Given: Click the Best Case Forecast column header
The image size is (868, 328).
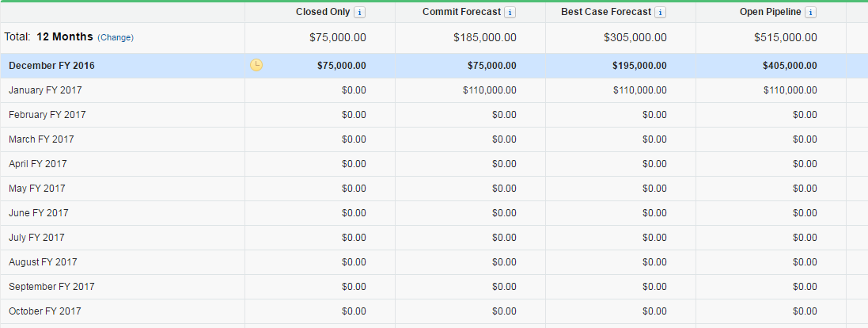Looking at the screenshot, I should pos(606,12).
